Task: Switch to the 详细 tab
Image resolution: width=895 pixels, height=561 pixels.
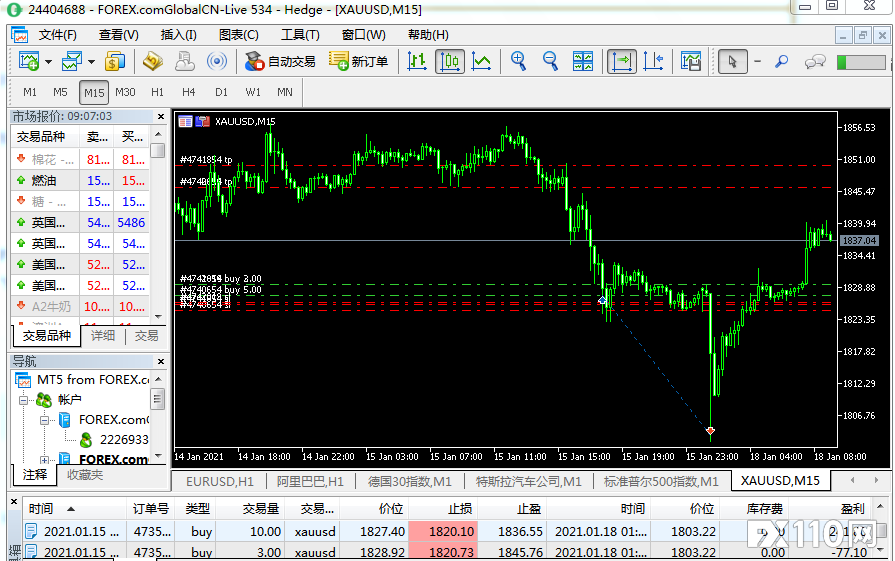Action: [103, 336]
